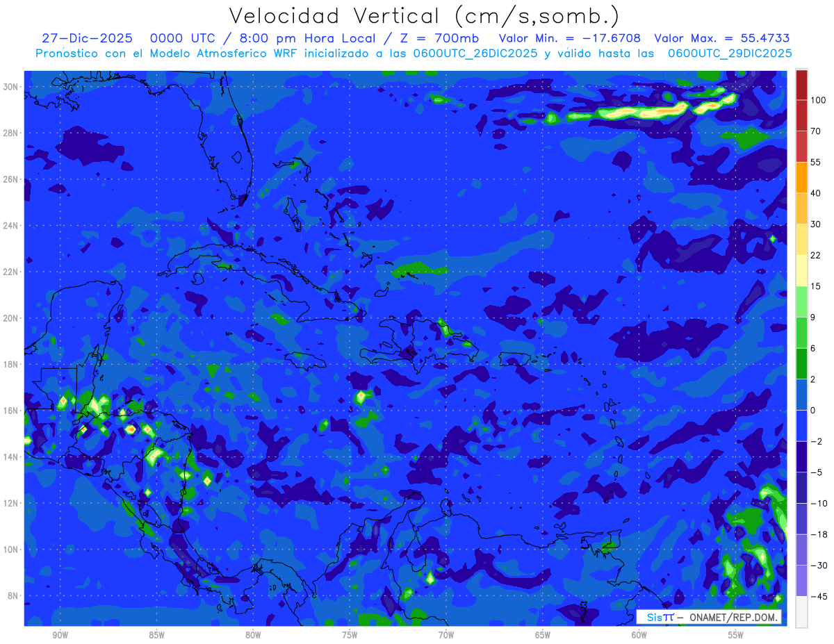The height and width of the screenshot is (644, 834).
Task: Click the colorbar label "70"
Action: point(817,131)
